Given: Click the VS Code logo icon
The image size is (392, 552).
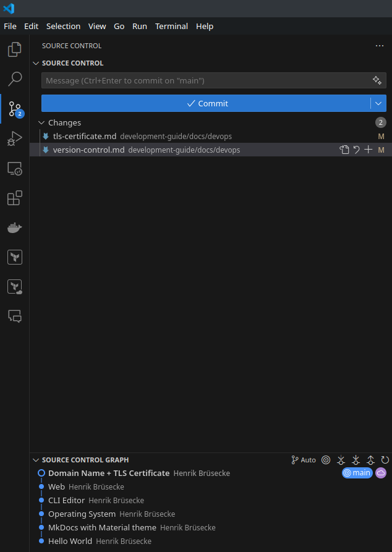Looking at the screenshot, I should point(9,8).
